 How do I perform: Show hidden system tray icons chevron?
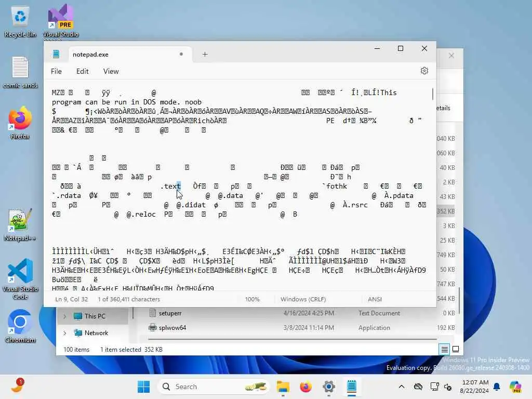(402, 387)
